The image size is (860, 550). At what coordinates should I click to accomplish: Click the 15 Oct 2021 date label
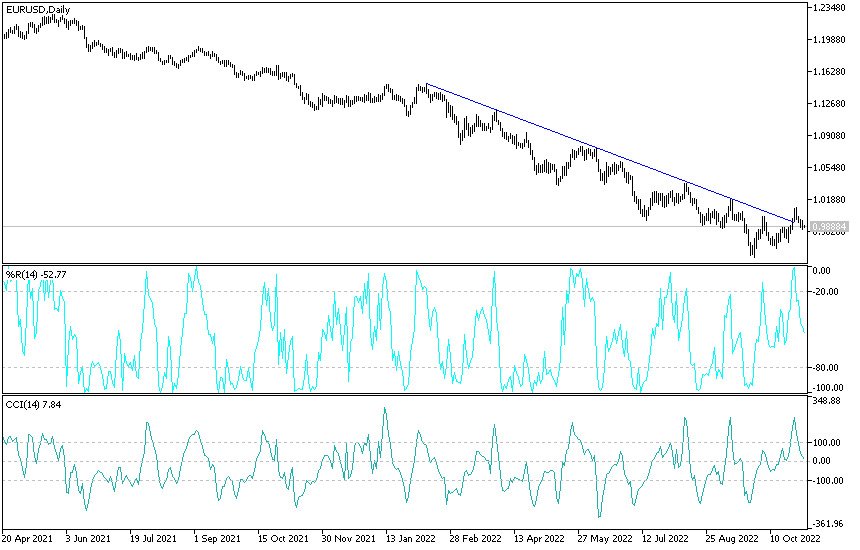283,538
